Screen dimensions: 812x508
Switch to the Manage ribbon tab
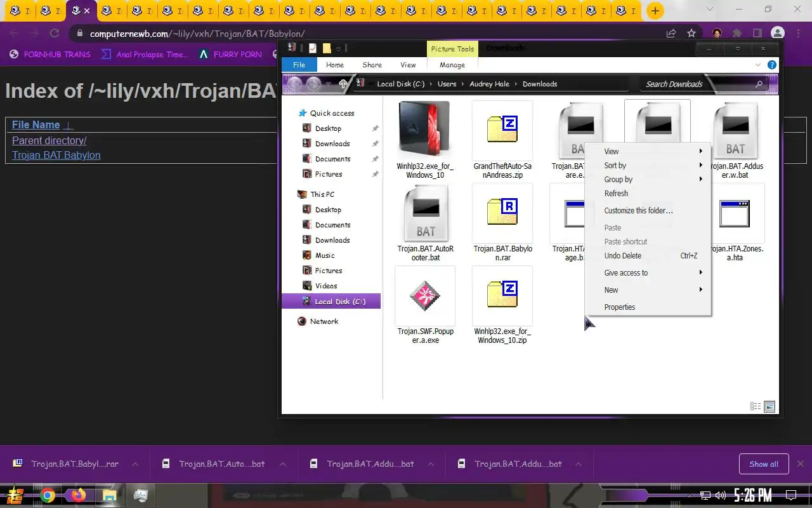(x=452, y=65)
